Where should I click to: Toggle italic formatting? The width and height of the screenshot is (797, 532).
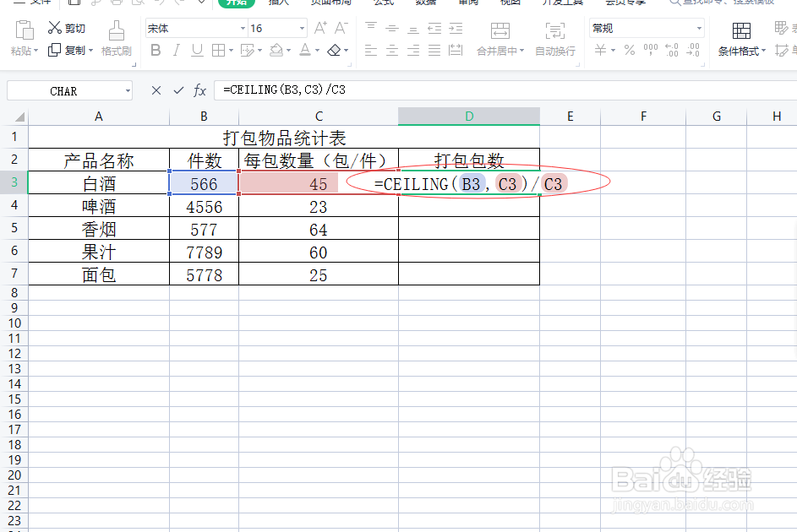pyautogui.click(x=177, y=50)
